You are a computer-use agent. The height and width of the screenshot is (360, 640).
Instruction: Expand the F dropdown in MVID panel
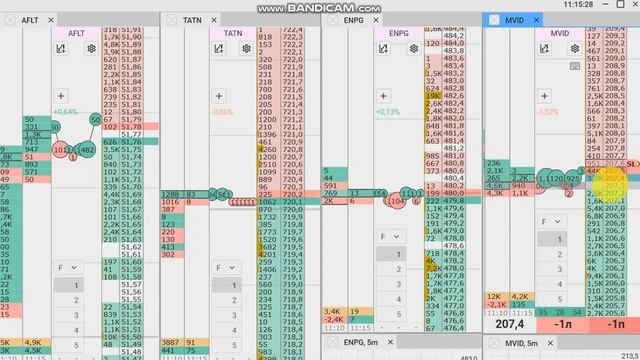(x=551, y=222)
